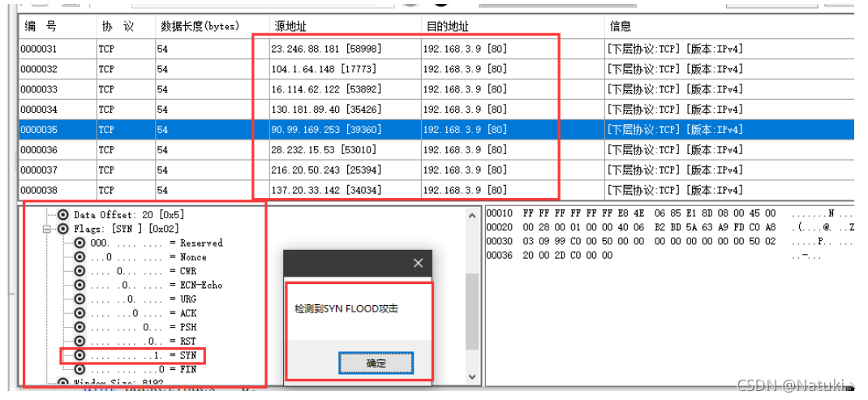Image resolution: width=868 pixels, height=400 pixels.
Task: Sort by the 协议 column header
Action: tap(127, 26)
